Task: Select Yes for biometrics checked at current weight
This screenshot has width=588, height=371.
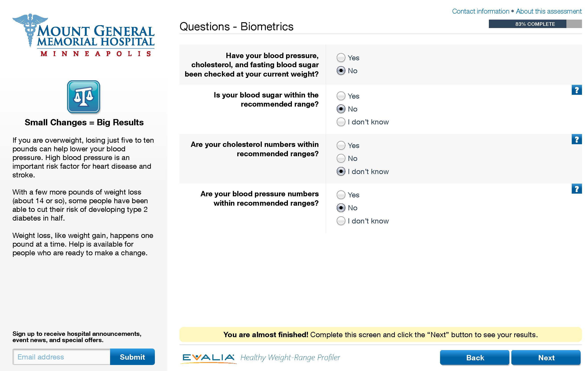Action: click(341, 58)
